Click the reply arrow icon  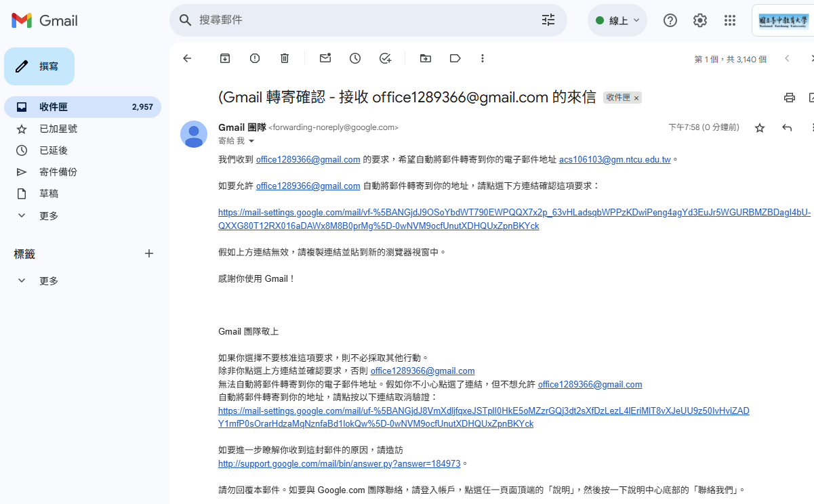point(787,127)
